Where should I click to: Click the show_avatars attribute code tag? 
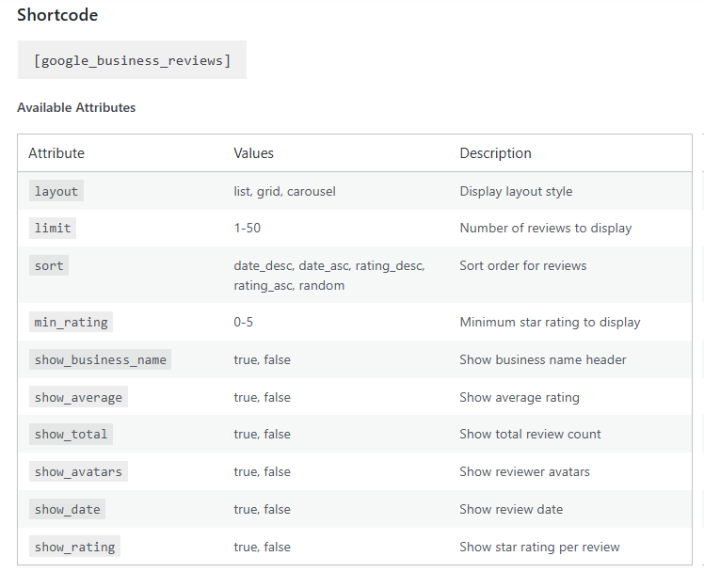pos(78,472)
